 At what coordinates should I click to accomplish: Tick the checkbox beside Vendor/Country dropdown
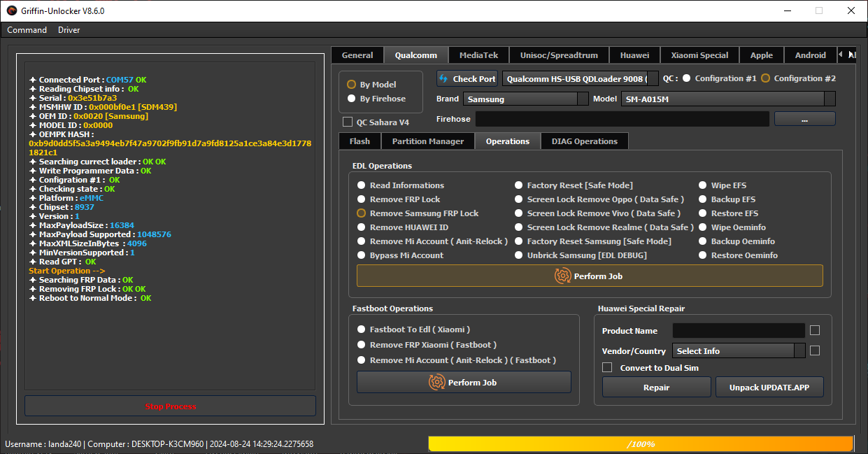pyautogui.click(x=815, y=350)
